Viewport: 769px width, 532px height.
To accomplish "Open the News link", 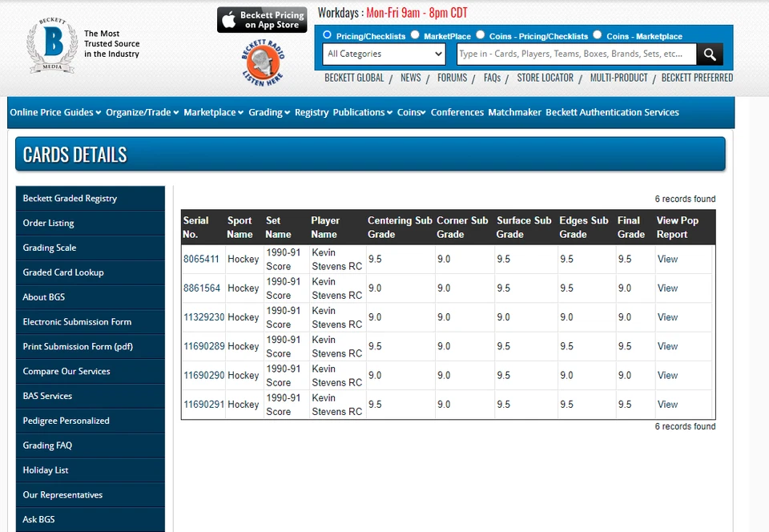I will point(410,78).
